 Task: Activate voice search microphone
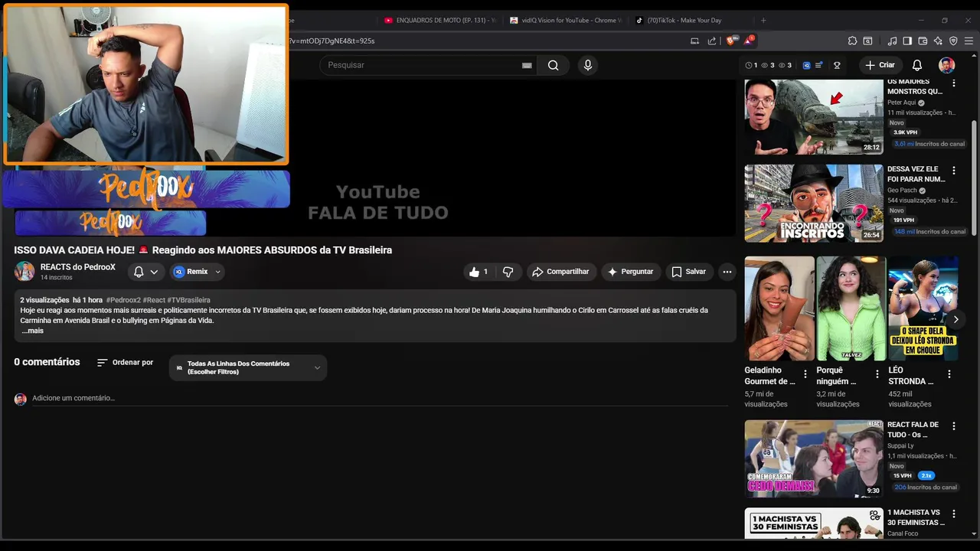[x=588, y=65]
